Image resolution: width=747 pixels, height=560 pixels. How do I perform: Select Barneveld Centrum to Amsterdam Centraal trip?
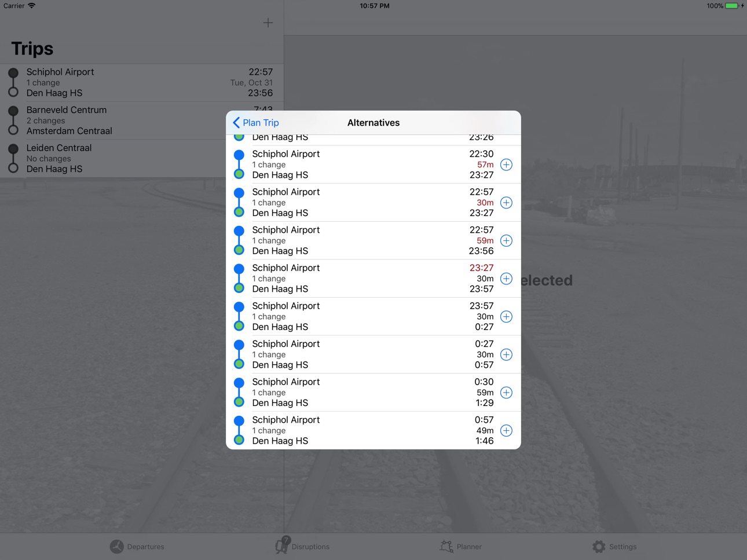point(142,120)
